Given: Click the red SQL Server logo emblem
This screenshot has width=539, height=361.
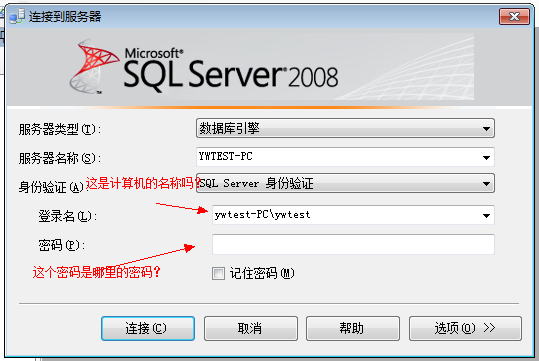Looking at the screenshot, I should 95,66.
